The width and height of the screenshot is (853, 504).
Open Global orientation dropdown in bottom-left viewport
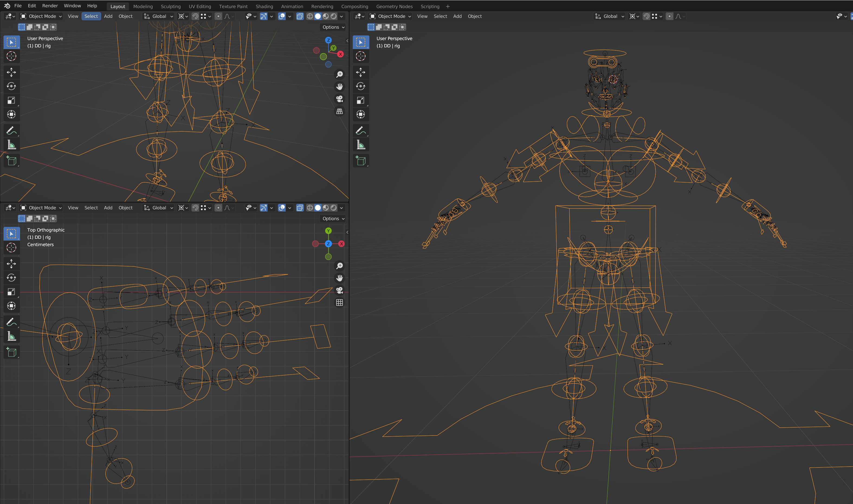(159, 208)
